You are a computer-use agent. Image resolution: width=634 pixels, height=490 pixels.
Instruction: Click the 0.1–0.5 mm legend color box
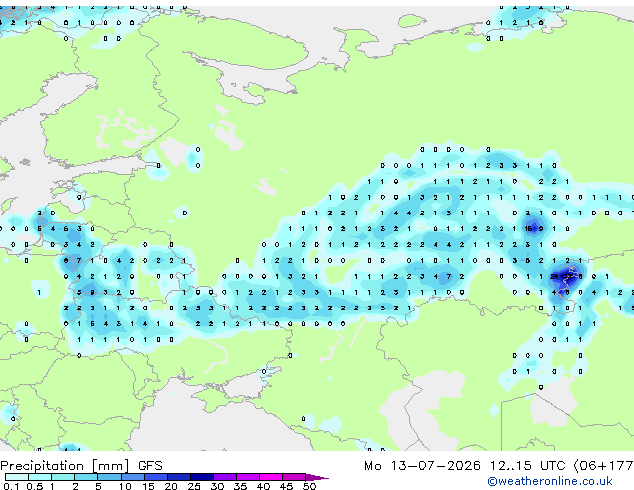17,477
